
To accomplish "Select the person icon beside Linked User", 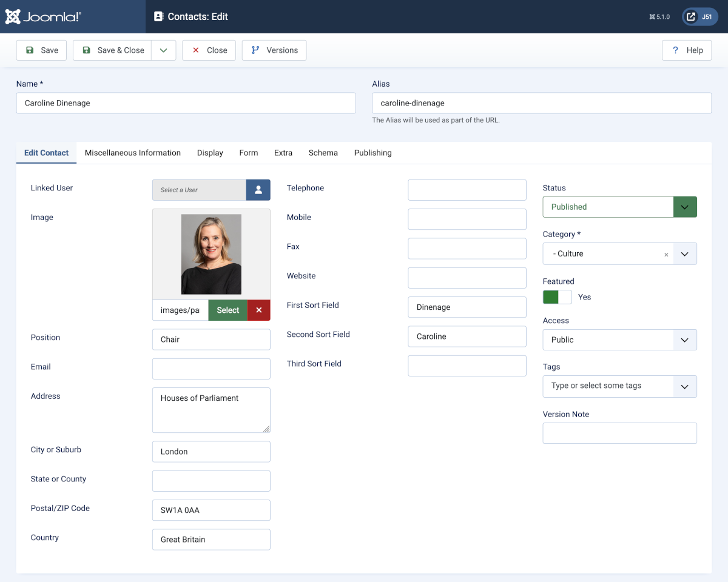I will [258, 190].
